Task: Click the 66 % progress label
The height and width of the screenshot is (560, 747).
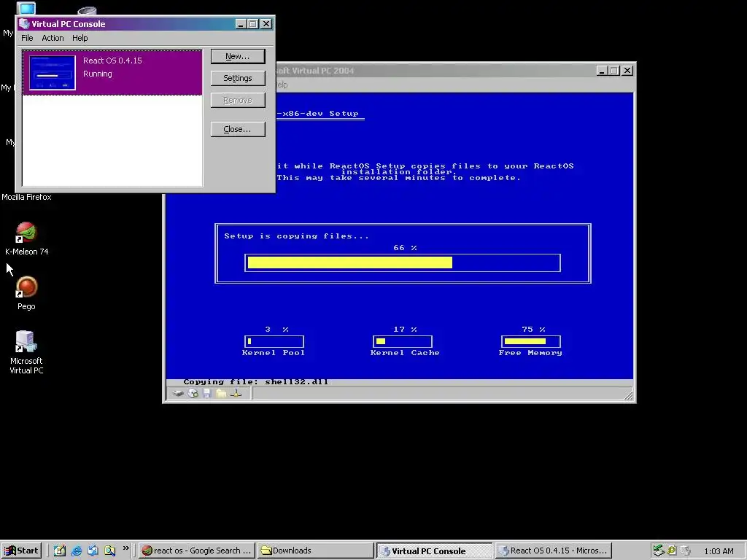Action: 405,248
